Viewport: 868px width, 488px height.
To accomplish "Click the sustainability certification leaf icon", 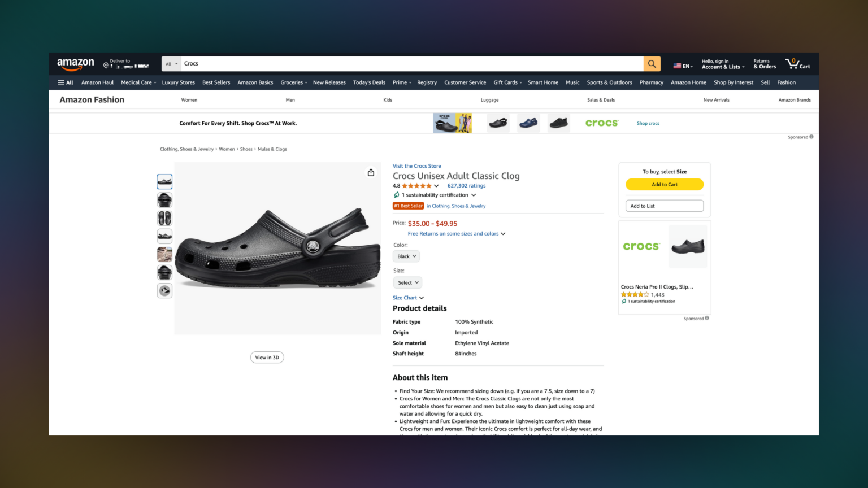I will 396,194.
